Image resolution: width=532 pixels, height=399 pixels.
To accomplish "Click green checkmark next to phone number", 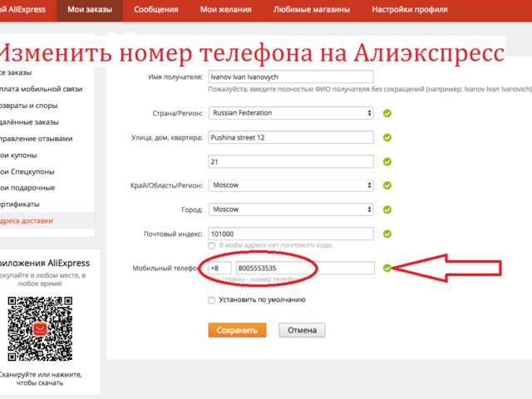I will coord(387,268).
